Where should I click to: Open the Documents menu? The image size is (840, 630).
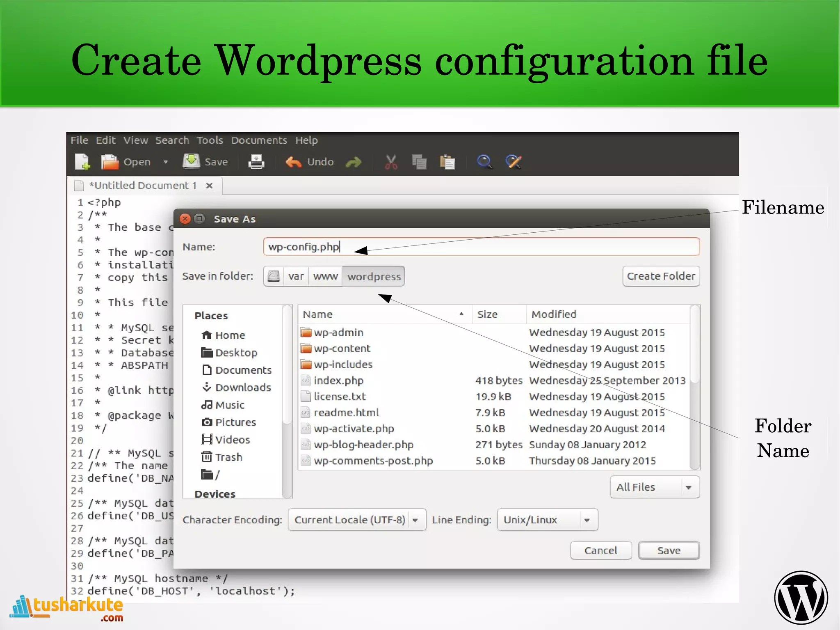pyautogui.click(x=259, y=140)
